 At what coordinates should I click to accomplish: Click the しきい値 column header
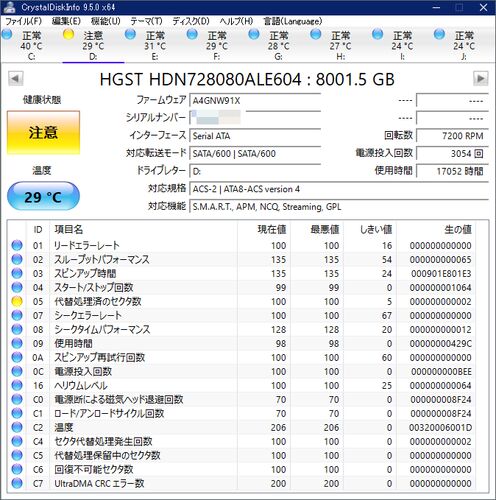click(370, 229)
